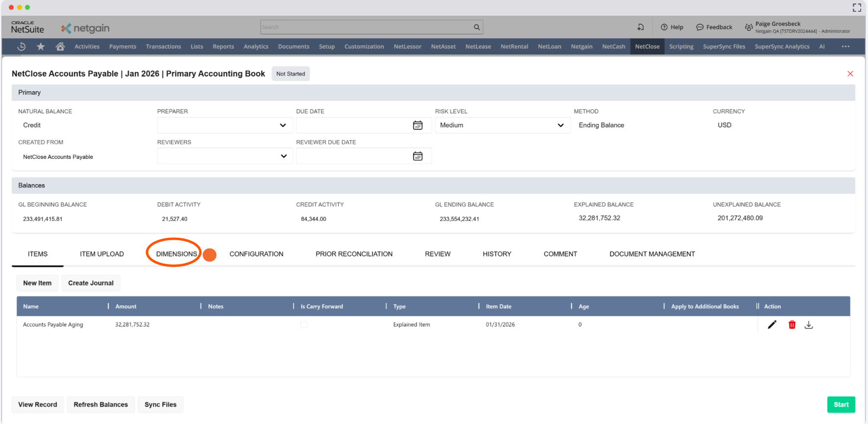Click the Create Journal button
This screenshot has height=424, width=868.
click(x=91, y=283)
